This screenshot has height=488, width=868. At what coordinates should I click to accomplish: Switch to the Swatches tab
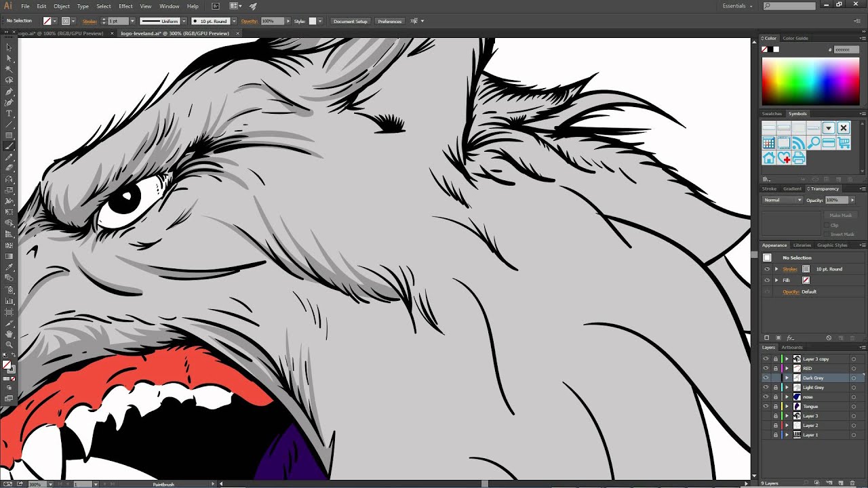point(772,113)
